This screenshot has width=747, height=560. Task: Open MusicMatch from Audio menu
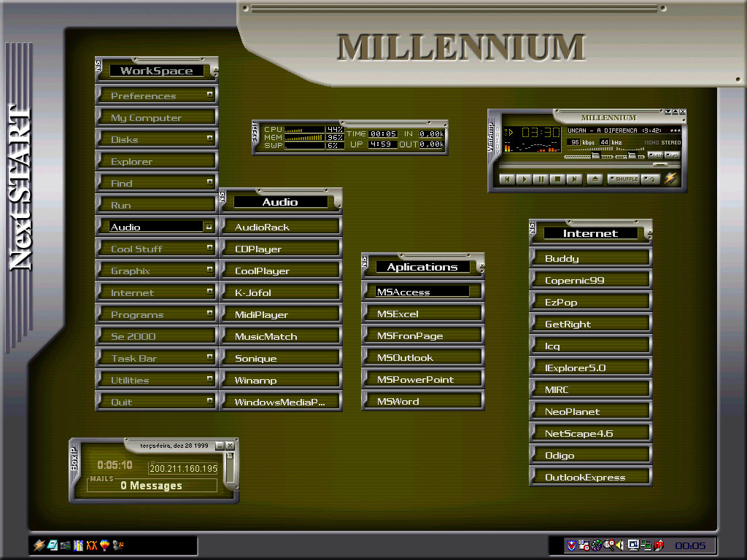(281, 336)
